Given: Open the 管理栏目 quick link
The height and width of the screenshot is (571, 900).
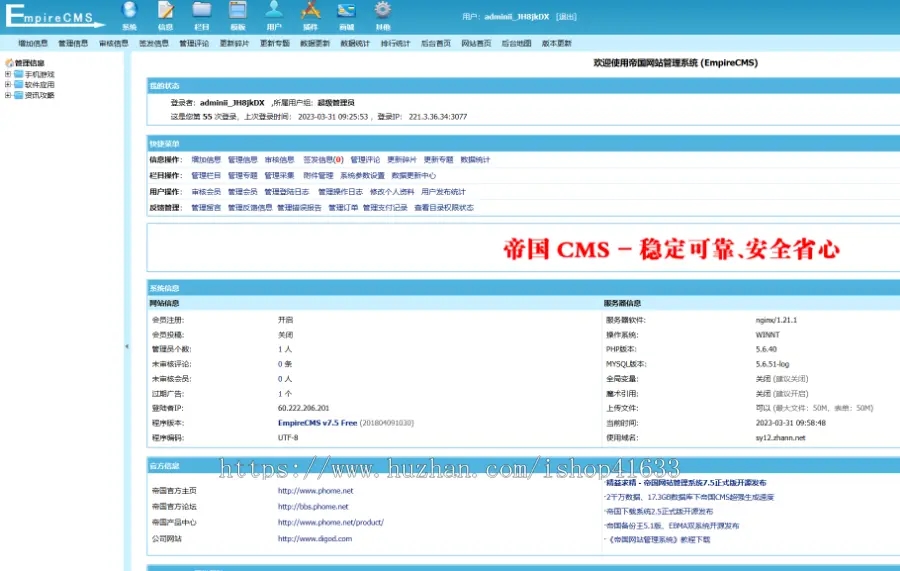Looking at the screenshot, I should point(206,176).
